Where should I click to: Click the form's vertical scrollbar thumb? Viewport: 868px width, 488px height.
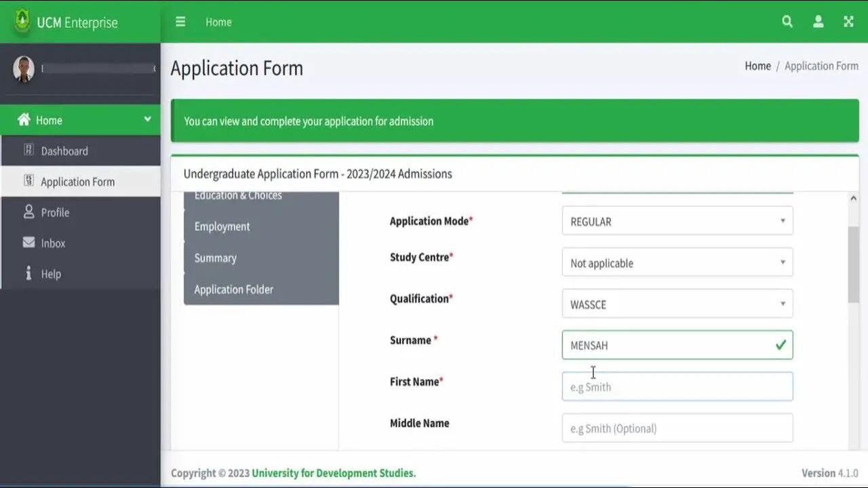853,264
